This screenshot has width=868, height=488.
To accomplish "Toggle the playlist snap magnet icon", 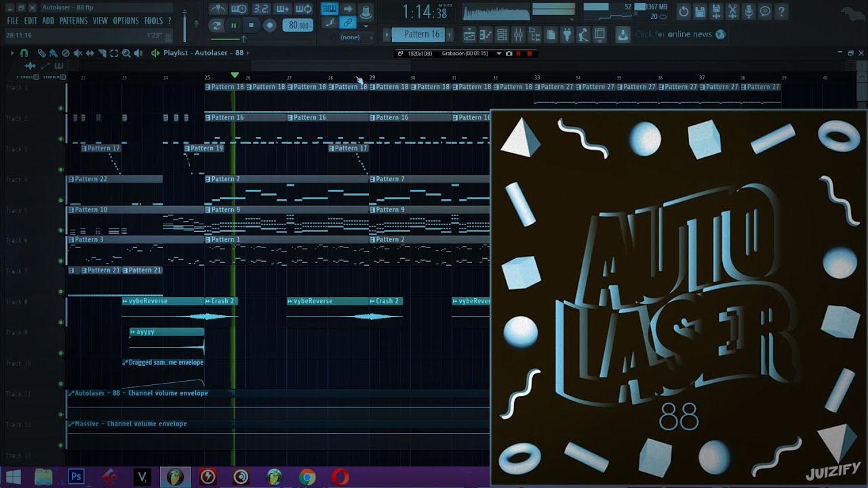I will pyautogui.click(x=24, y=53).
